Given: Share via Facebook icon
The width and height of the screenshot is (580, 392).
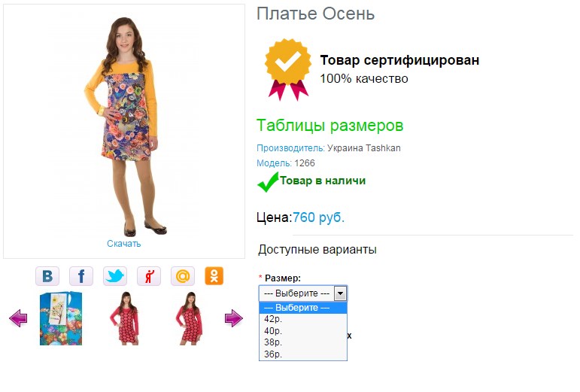Looking at the screenshot, I should [x=81, y=276].
